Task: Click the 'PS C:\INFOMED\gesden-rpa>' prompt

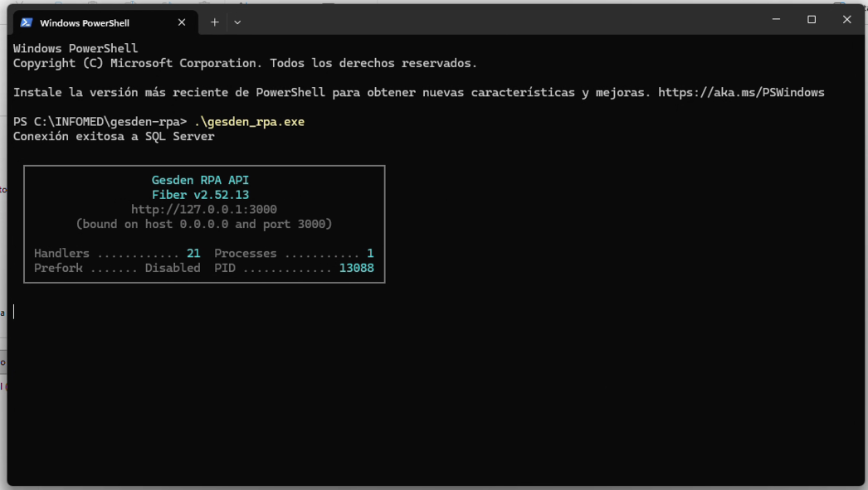Action: 100,122
